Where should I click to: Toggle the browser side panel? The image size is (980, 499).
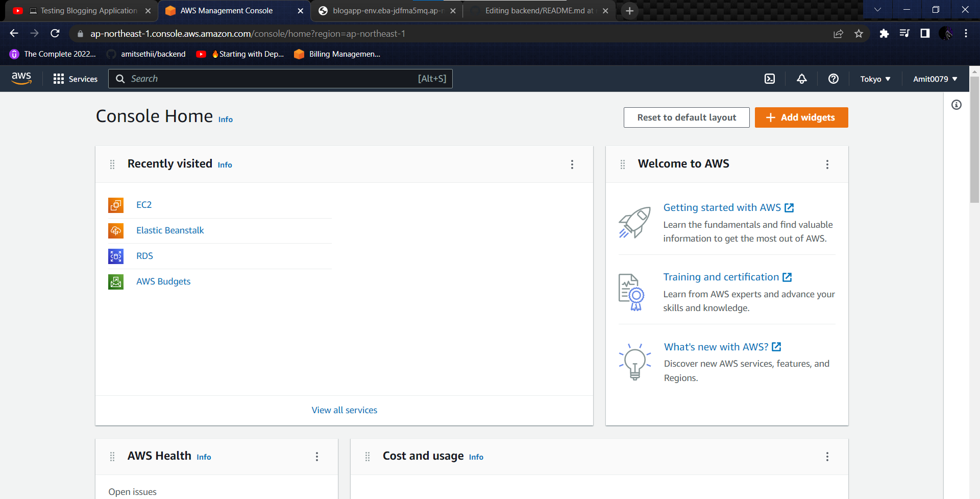coord(925,34)
